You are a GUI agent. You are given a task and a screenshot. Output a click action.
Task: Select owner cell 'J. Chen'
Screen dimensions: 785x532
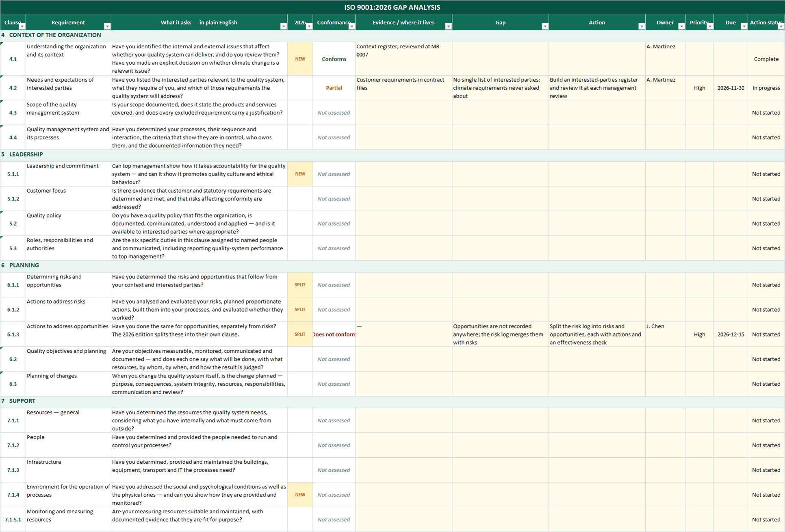665,334
